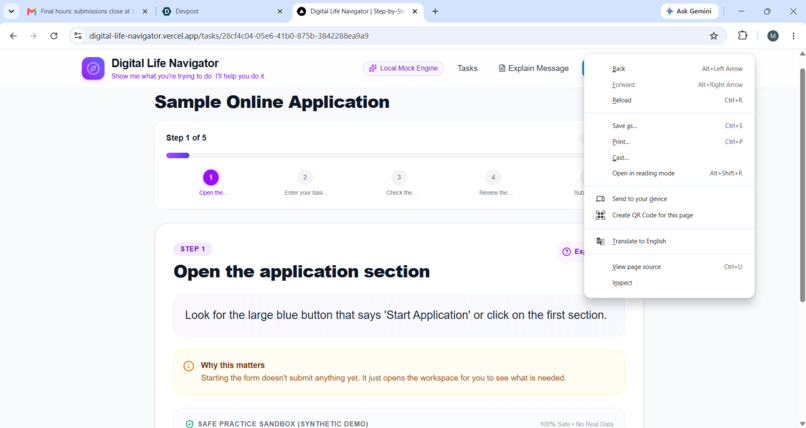Select Forward in the context menu
This screenshot has height=428, width=806.
coord(669,85)
